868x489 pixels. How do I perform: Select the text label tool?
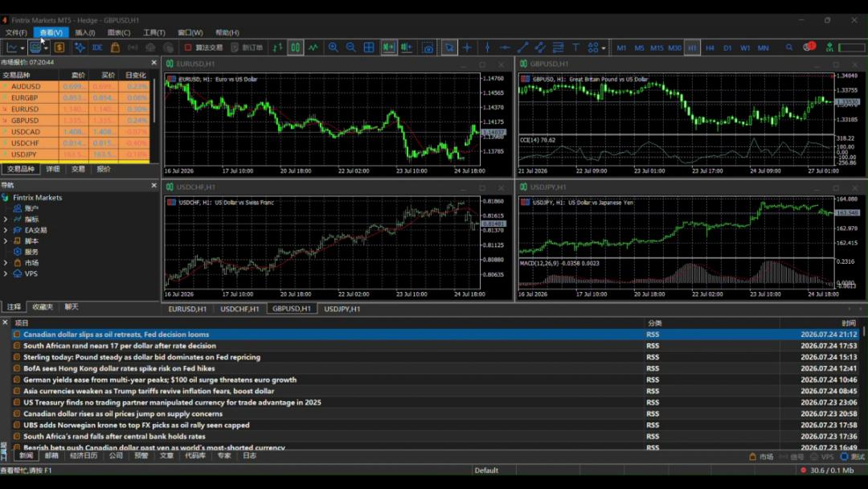(x=575, y=47)
